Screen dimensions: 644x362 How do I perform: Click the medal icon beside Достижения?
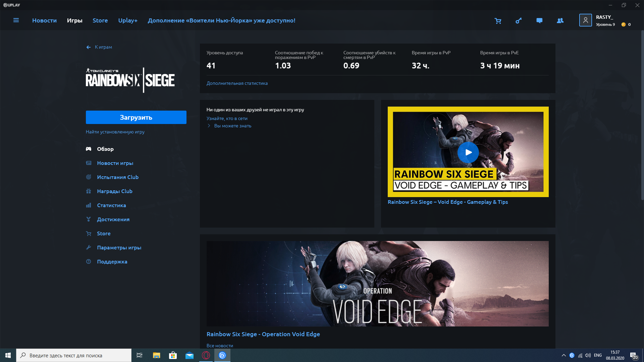coord(89,219)
